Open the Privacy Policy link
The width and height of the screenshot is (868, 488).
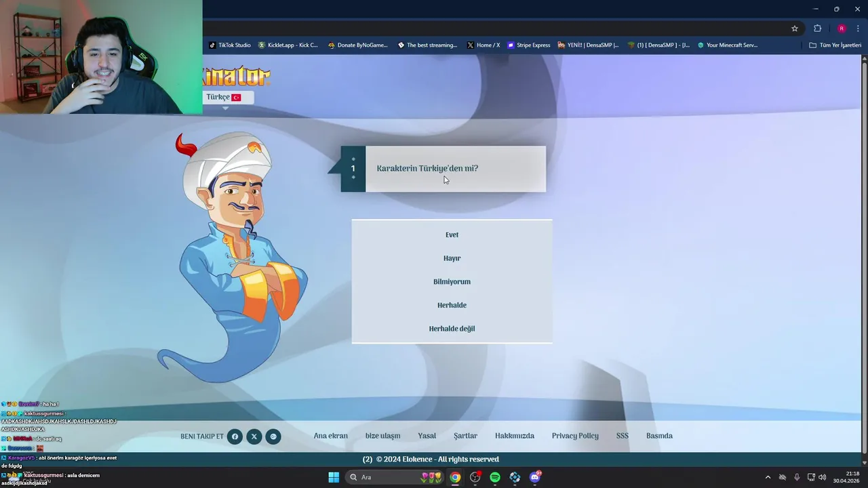click(575, 436)
